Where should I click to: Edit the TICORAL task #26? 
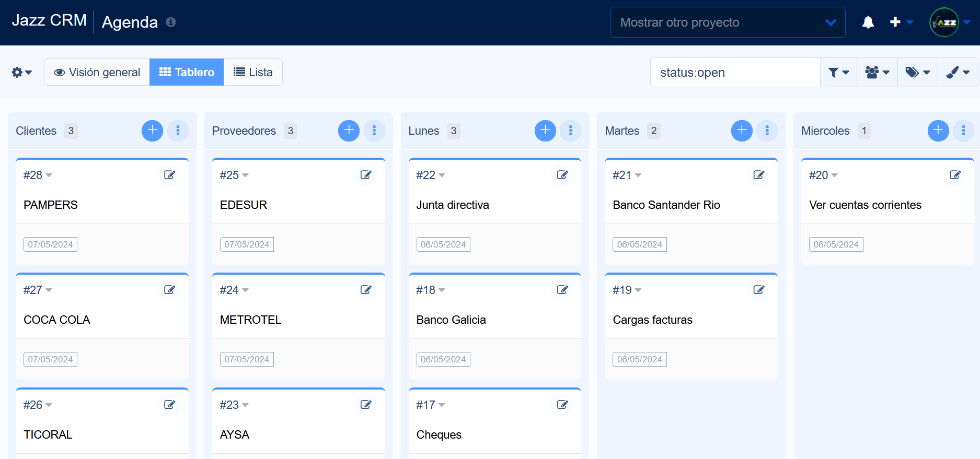click(170, 405)
